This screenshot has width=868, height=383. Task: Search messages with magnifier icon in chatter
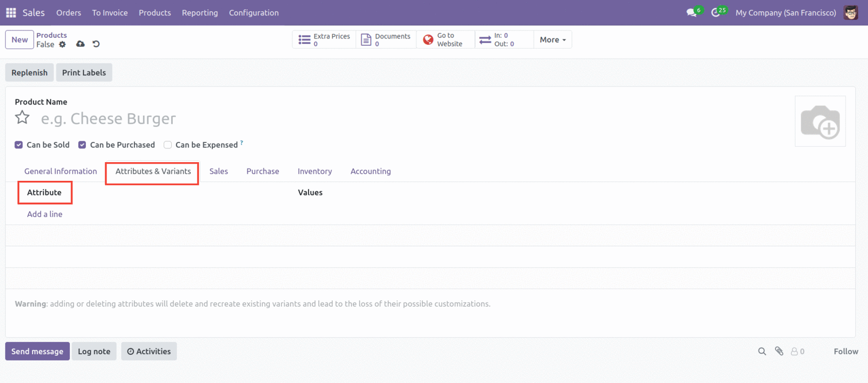pos(762,351)
